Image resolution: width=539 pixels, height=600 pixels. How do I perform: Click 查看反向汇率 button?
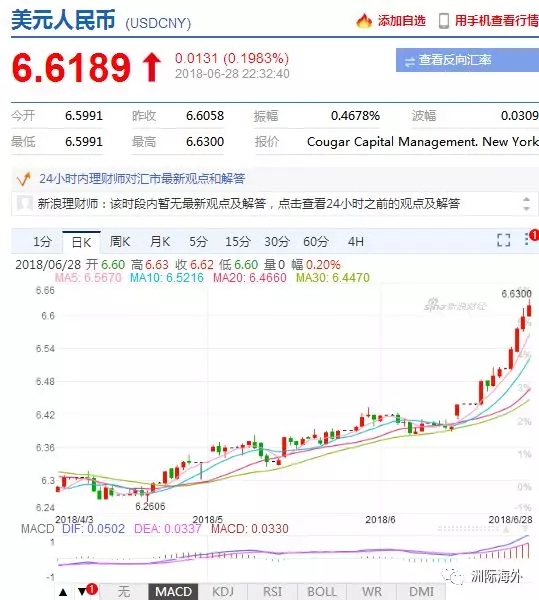click(x=467, y=60)
